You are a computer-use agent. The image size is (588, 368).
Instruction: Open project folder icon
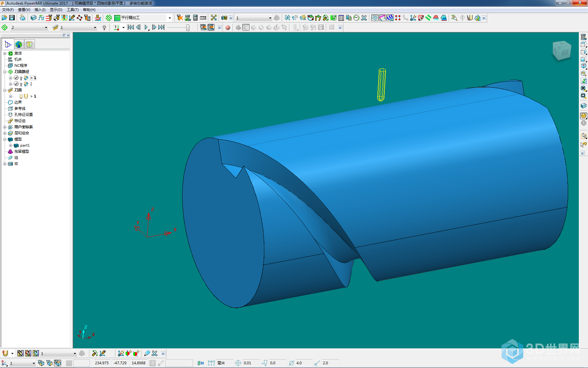point(4,18)
